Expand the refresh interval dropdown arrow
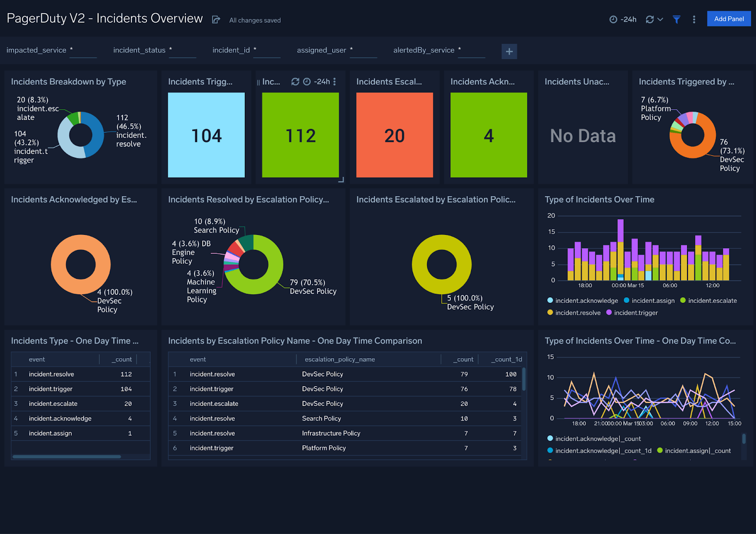The height and width of the screenshot is (534, 756). [660, 19]
